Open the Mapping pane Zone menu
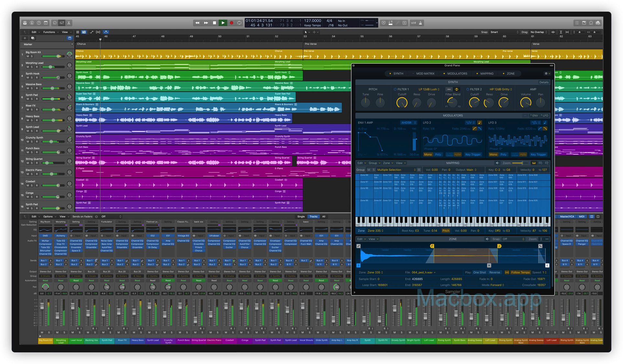This screenshot has height=364, width=623. point(388,163)
